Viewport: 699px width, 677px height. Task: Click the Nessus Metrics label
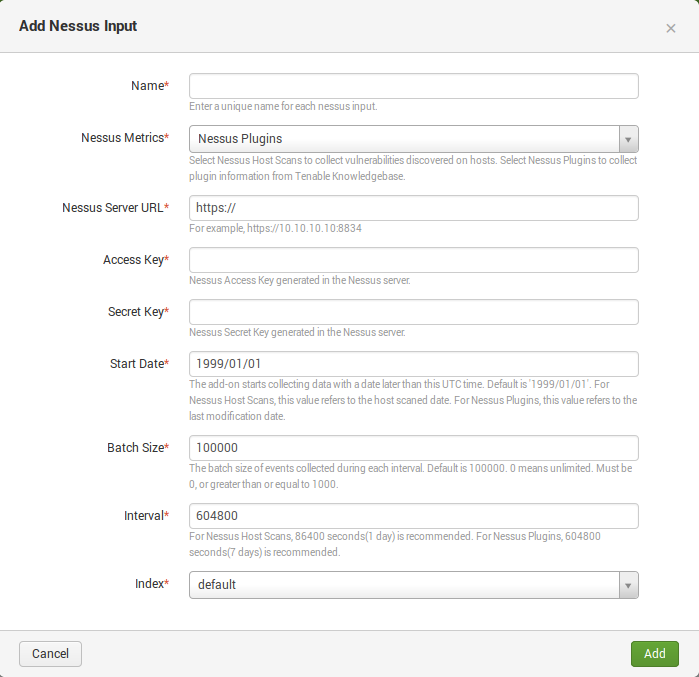click(x=125, y=138)
